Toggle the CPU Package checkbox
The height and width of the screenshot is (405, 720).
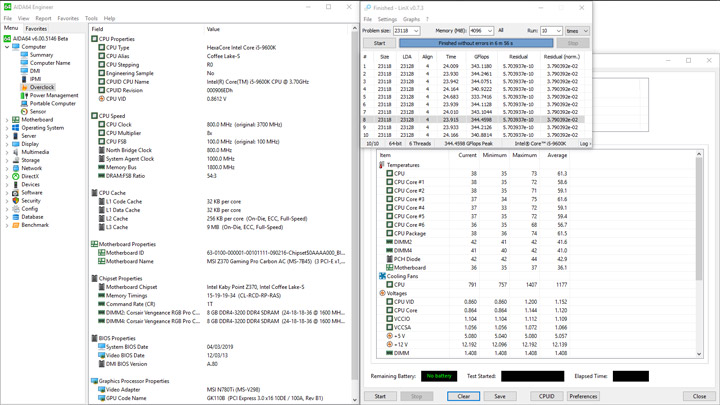pyautogui.click(x=389, y=233)
